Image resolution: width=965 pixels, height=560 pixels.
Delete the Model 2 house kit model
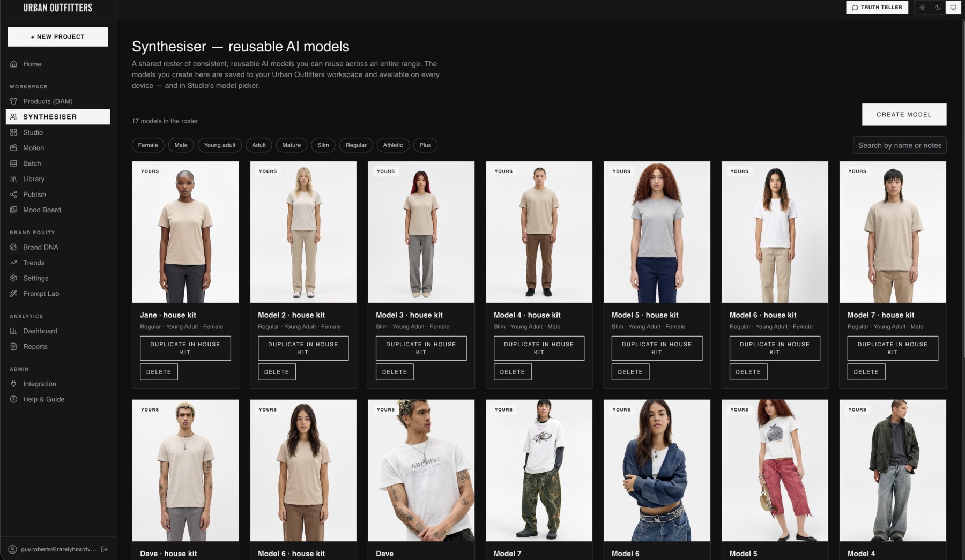click(277, 372)
